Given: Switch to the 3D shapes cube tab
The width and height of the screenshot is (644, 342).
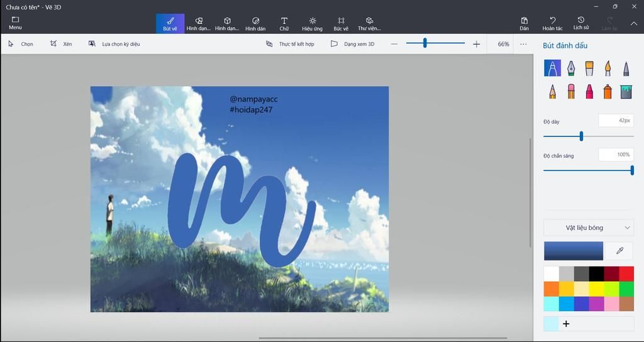Looking at the screenshot, I should point(227,23).
